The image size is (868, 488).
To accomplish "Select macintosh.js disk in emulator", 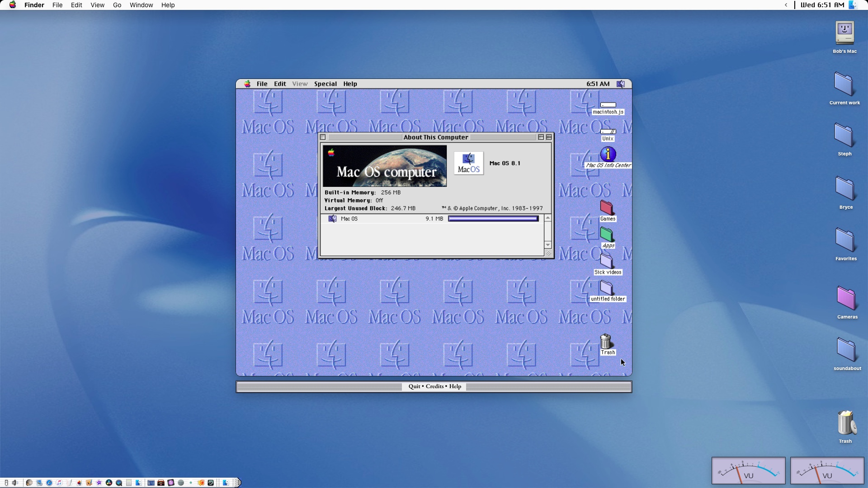I will coord(608,105).
